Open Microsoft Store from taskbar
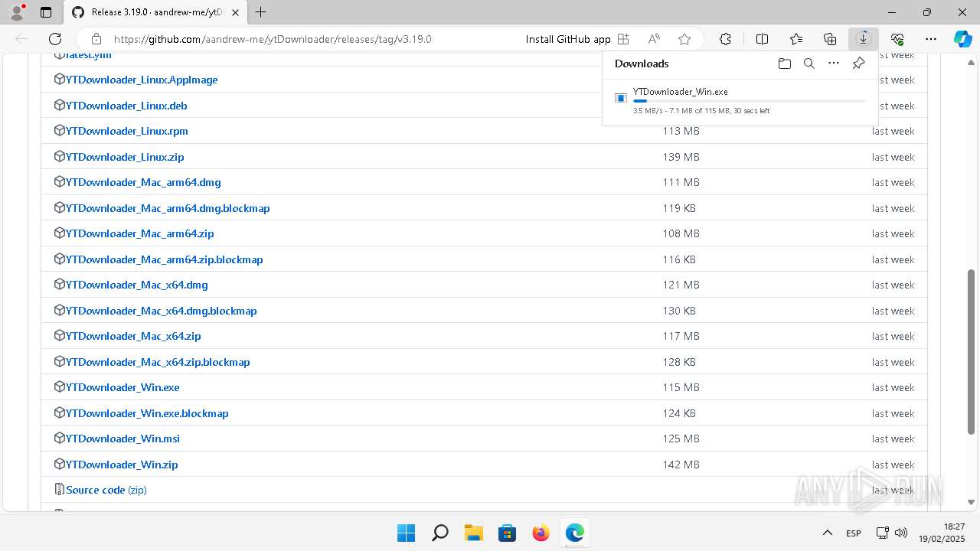The image size is (980, 551). [507, 533]
